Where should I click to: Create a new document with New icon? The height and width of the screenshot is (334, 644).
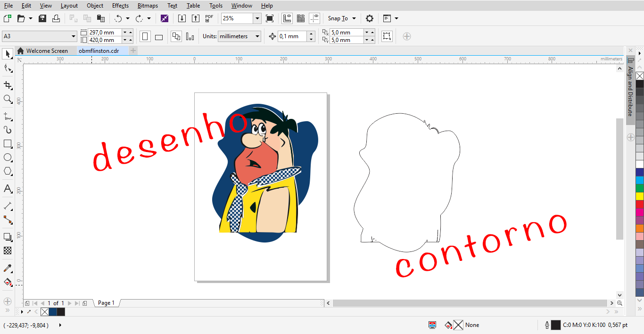(7, 18)
